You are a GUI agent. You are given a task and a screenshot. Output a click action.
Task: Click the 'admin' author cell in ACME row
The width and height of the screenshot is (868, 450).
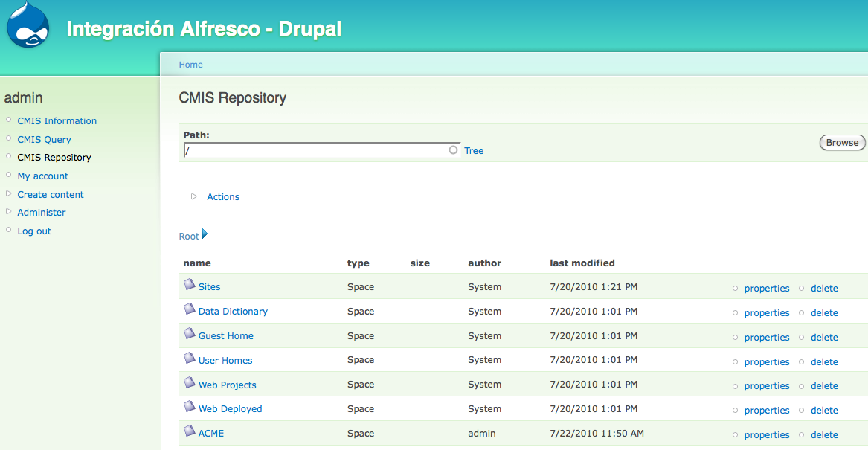(x=482, y=434)
